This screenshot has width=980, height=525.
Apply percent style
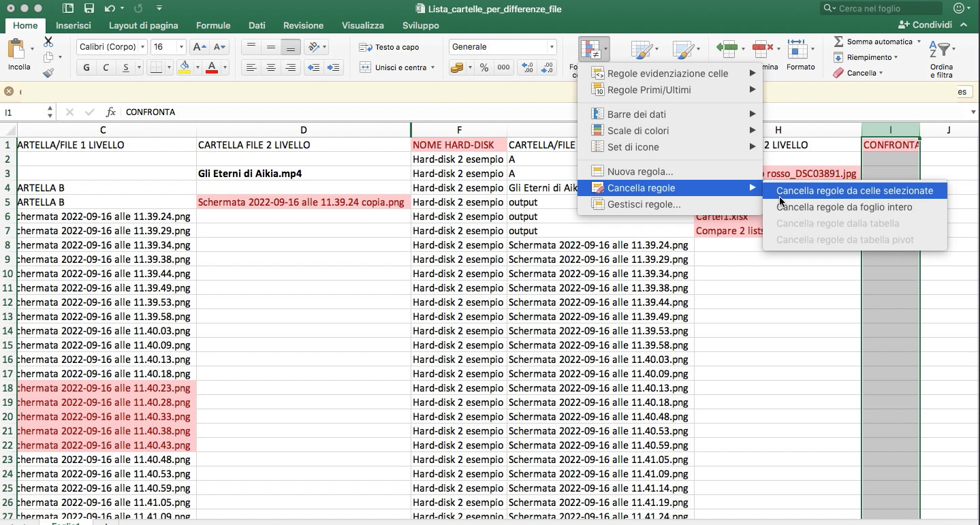(484, 67)
